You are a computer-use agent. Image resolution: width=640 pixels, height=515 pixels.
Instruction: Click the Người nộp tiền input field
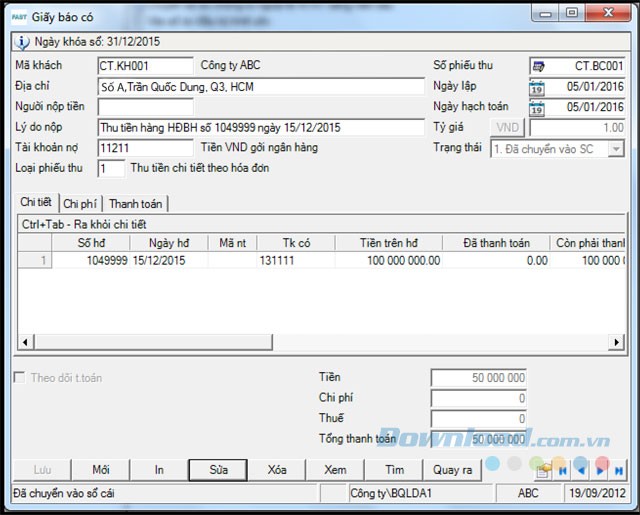coord(146,107)
